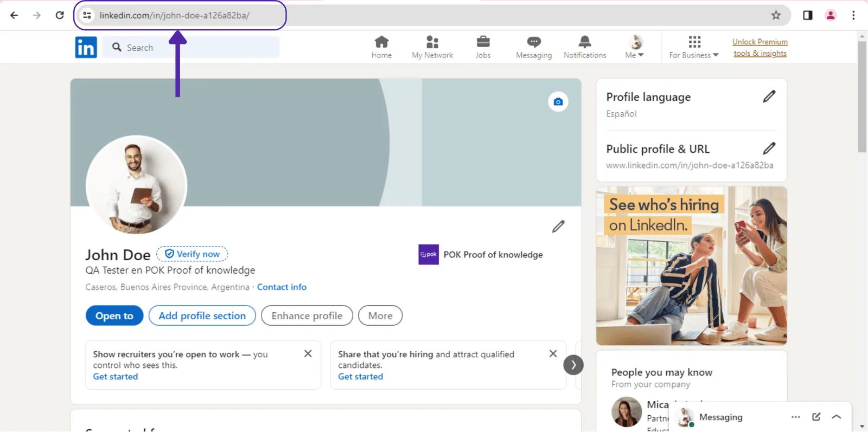The image size is (868, 432).
Task: Click the LinkedIn logo
Action: click(86, 48)
